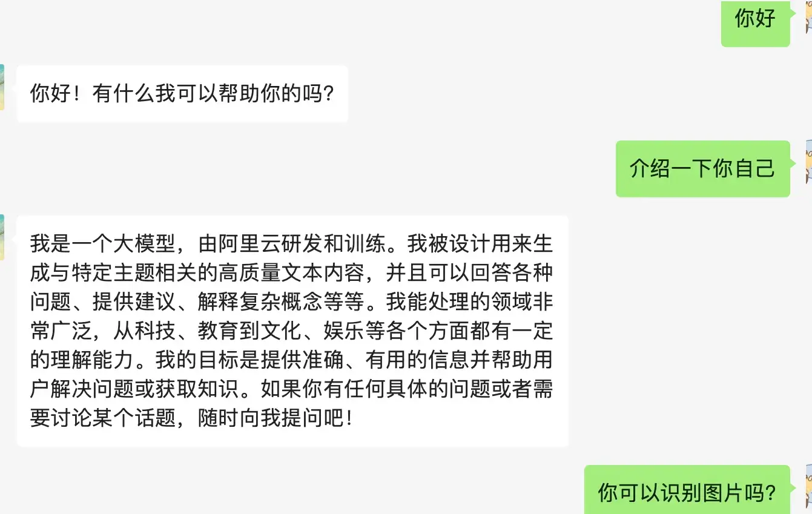Open the bot avatar beside 你好！有什么我可以帮助你的吗？
Image resolution: width=812 pixels, height=514 pixels.
point(2,87)
